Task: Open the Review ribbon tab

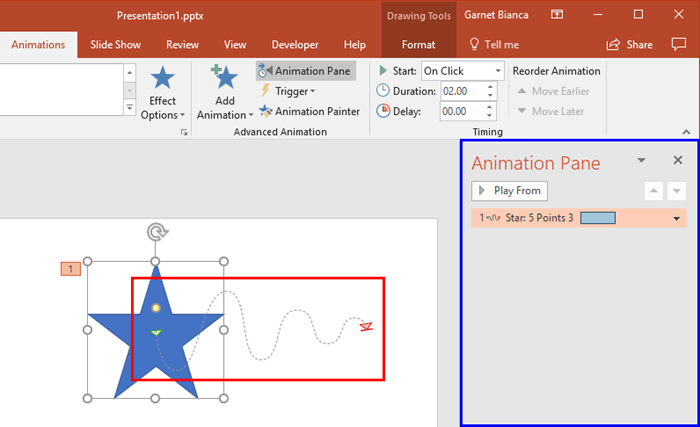Action: (x=182, y=45)
